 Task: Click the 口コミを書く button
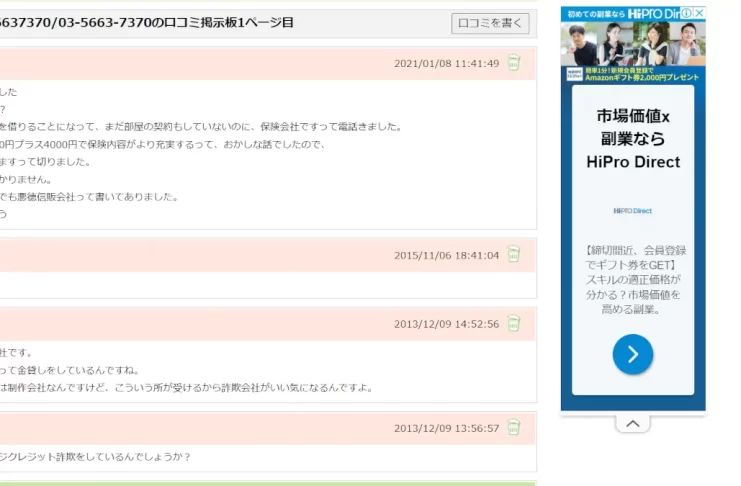point(490,23)
